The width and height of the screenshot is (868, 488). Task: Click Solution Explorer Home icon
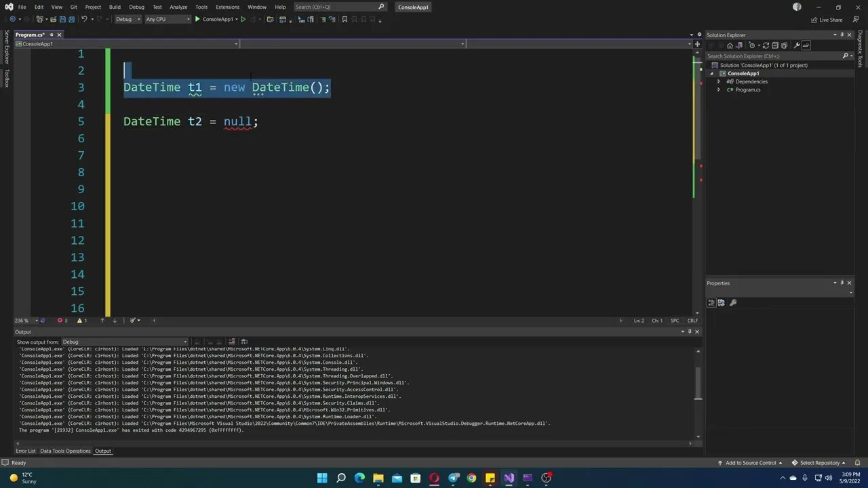[x=730, y=45]
